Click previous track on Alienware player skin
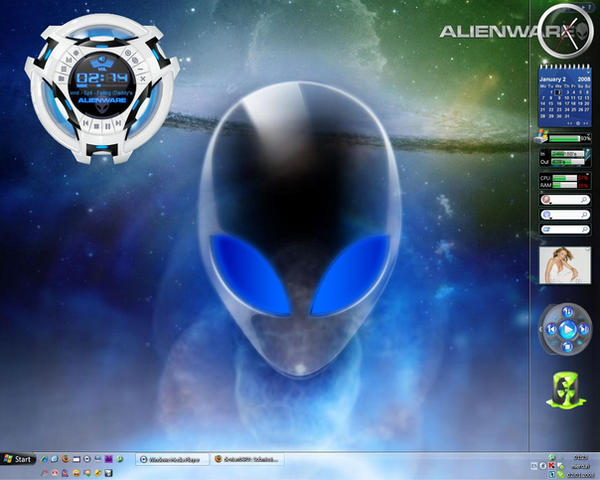 coord(85,122)
